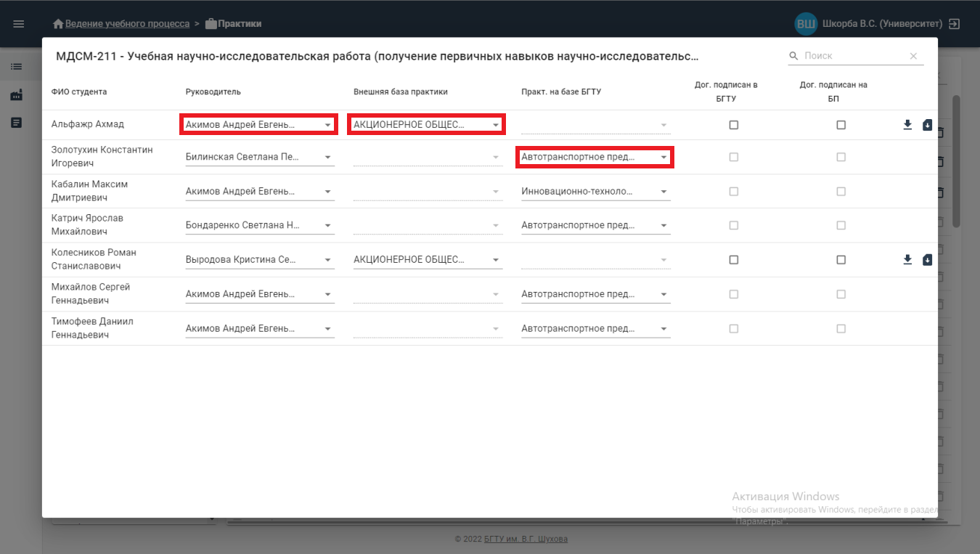980x554 pixels.
Task: Tick Дог. подписан в БГТУ for Альфажр Ахмад
Action: (734, 125)
